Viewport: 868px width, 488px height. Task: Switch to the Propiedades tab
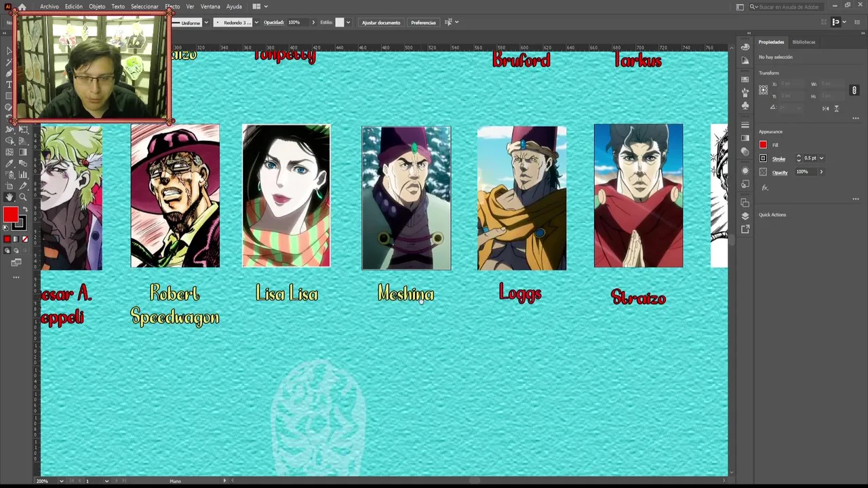pyautogui.click(x=771, y=42)
